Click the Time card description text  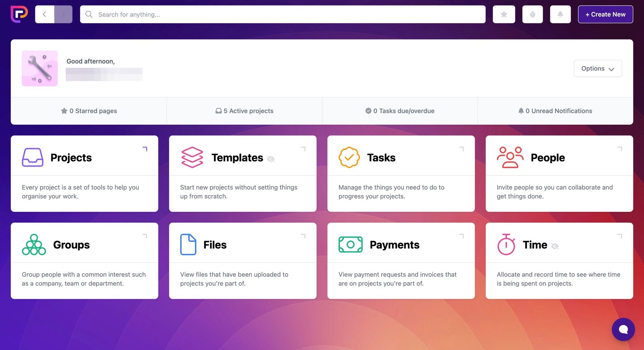point(558,279)
